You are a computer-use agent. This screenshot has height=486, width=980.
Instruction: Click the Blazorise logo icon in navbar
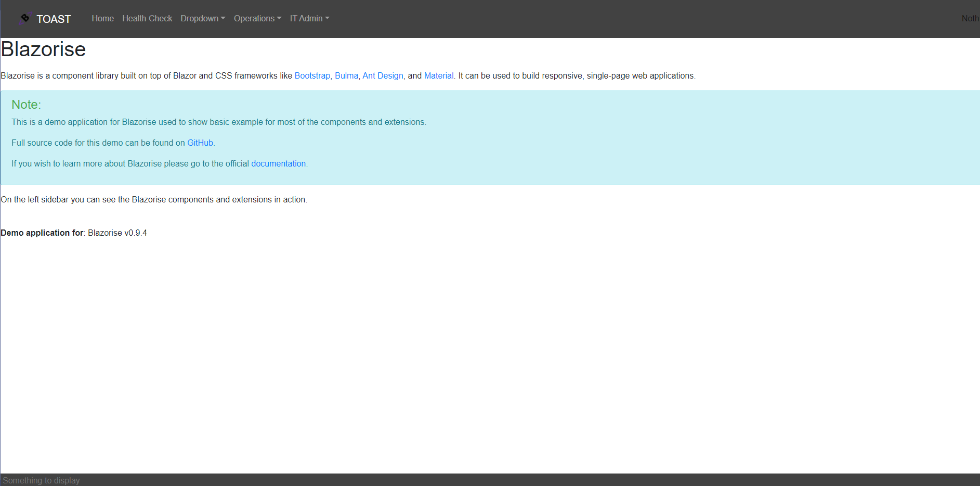(x=24, y=18)
